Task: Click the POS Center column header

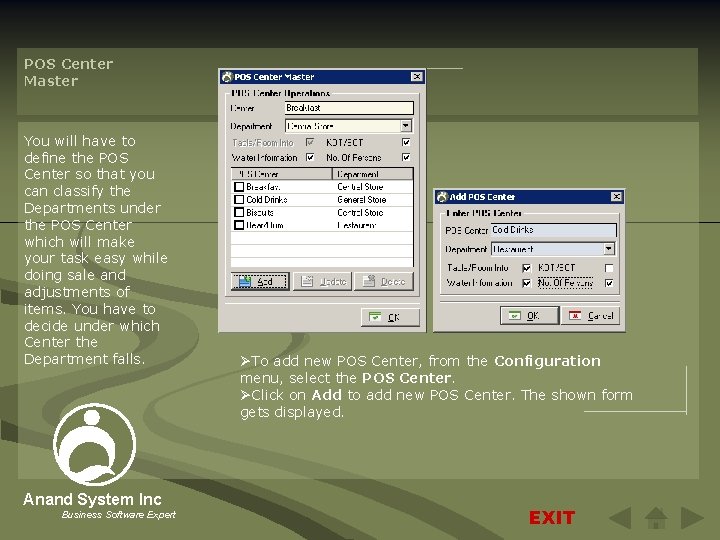Action: (281, 174)
